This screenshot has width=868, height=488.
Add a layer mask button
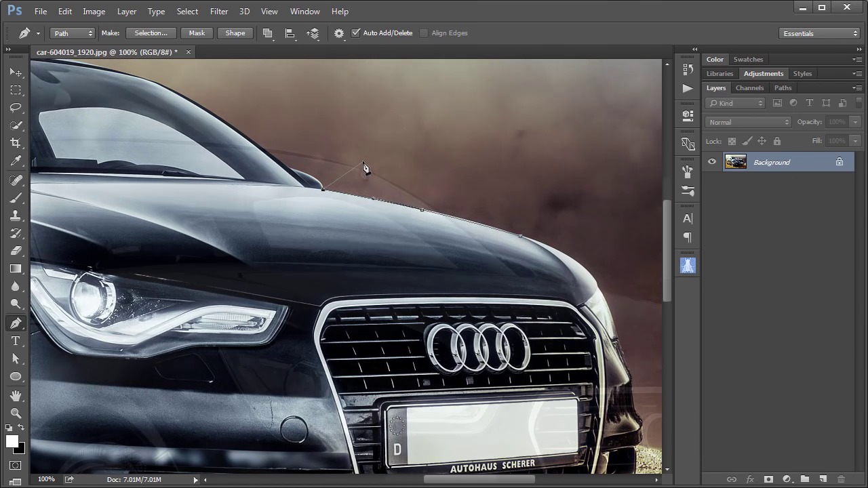768,479
